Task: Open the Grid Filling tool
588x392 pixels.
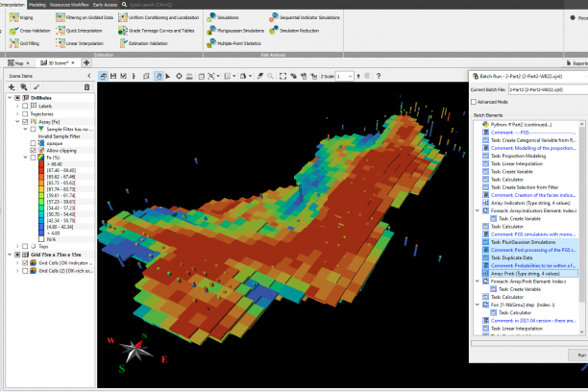Action: [x=24, y=43]
